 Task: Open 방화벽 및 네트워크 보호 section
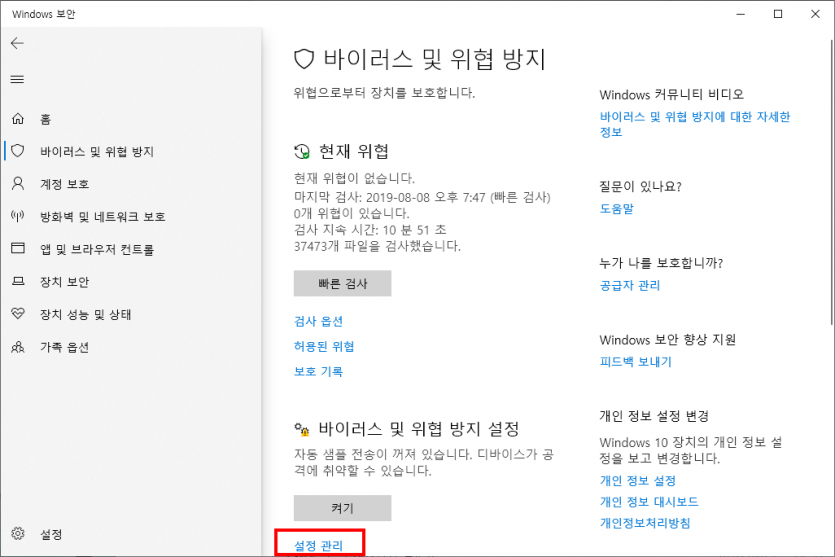(x=103, y=217)
